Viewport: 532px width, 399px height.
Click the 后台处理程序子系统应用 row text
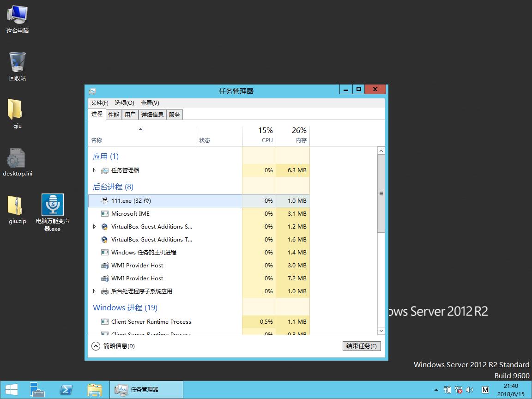tap(142, 291)
